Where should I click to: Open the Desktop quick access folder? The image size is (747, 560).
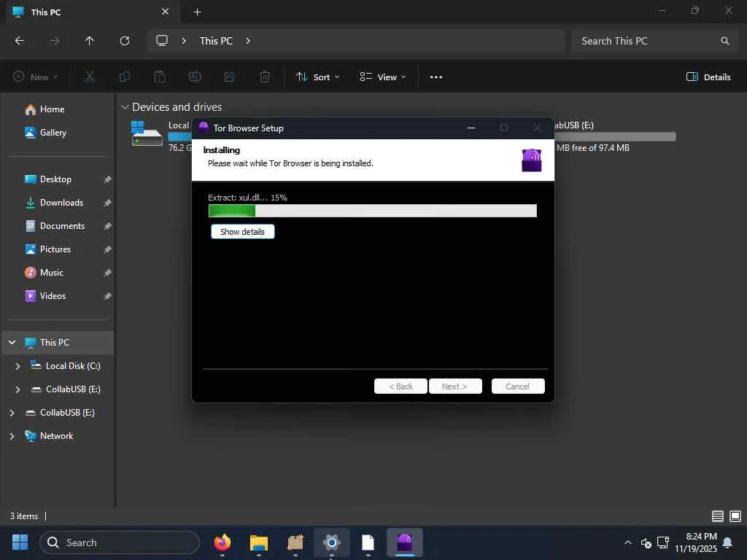(55, 179)
